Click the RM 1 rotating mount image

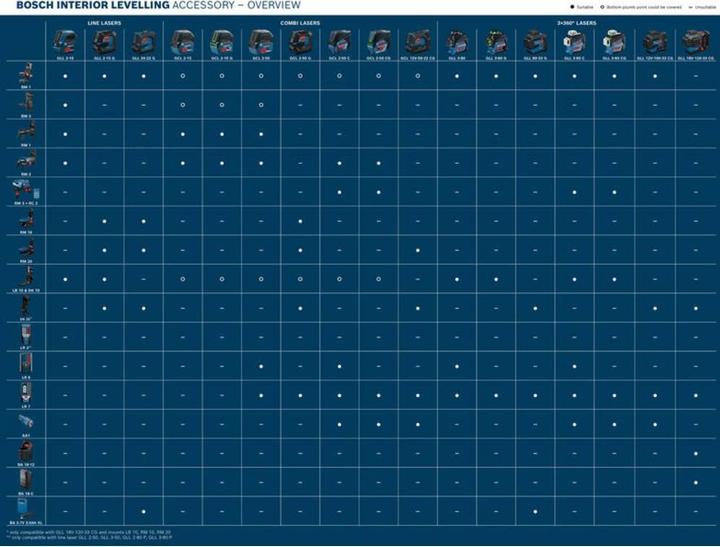[26, 131]
